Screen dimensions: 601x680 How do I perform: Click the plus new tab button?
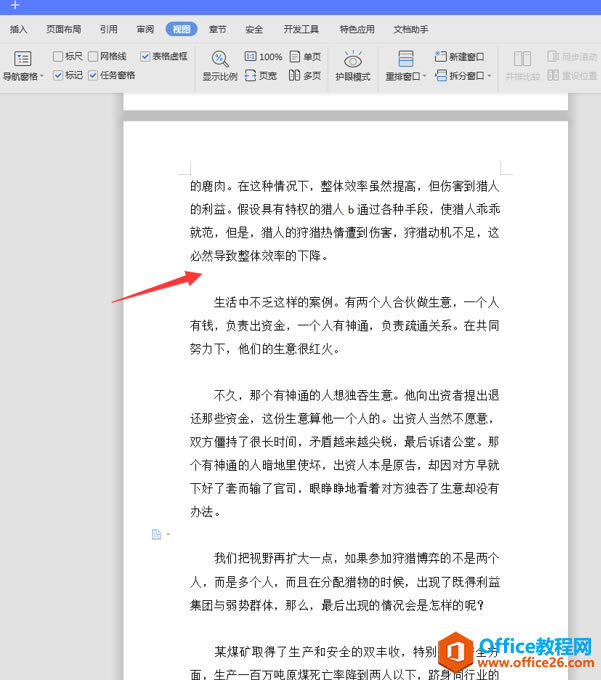pos(15,5)
